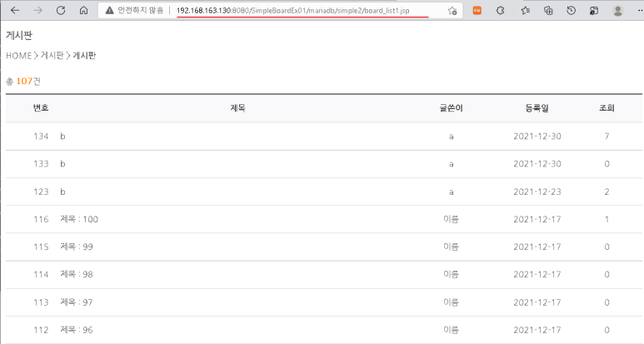Open browser history clock icon
The height and width of the screenshot is (344, 644).
pyautogui.click(x=571, y=11)
